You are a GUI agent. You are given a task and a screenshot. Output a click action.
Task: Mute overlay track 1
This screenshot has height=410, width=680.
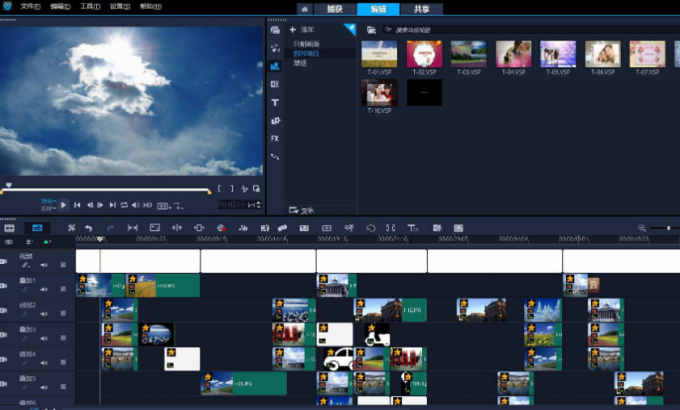pyautogui.click(x=44, y=289)
